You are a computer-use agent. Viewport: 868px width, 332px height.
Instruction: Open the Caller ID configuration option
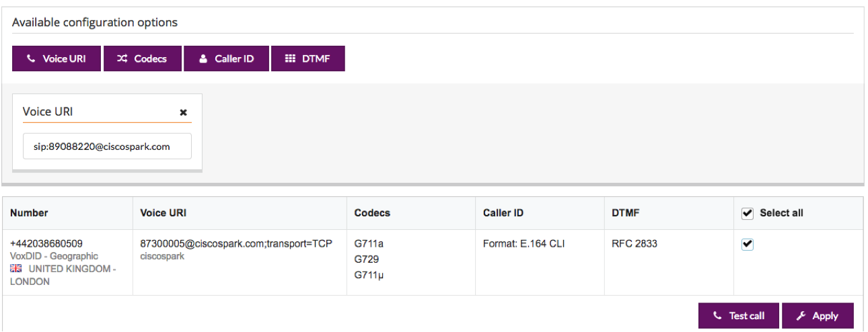(226, 58)
